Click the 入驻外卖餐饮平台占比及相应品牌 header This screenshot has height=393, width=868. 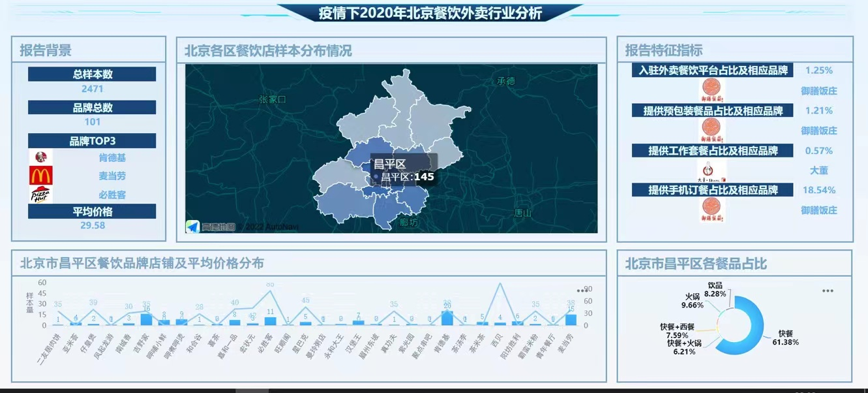coord(712,70)
